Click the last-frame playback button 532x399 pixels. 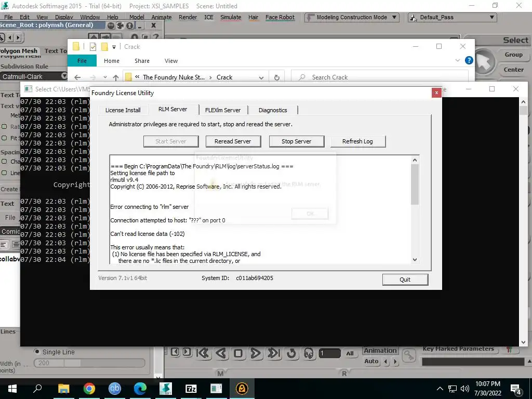(274, 353)
